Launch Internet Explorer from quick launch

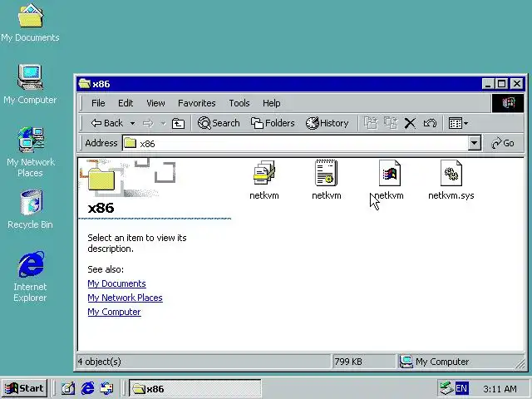(88, 388)
